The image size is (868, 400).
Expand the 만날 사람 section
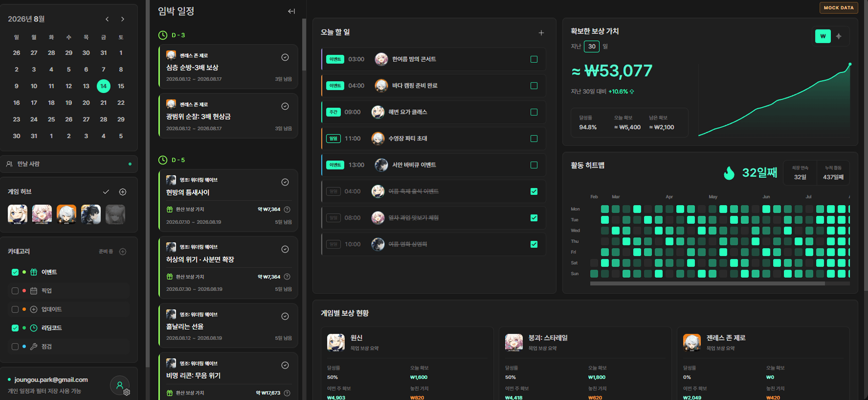click(x=69, y=164)
